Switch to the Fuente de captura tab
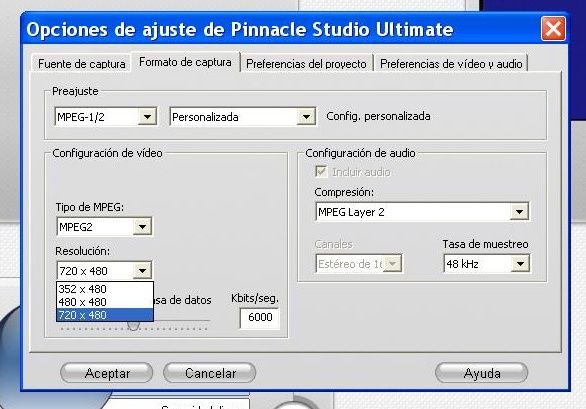586x409 pixels. (81, 64)
